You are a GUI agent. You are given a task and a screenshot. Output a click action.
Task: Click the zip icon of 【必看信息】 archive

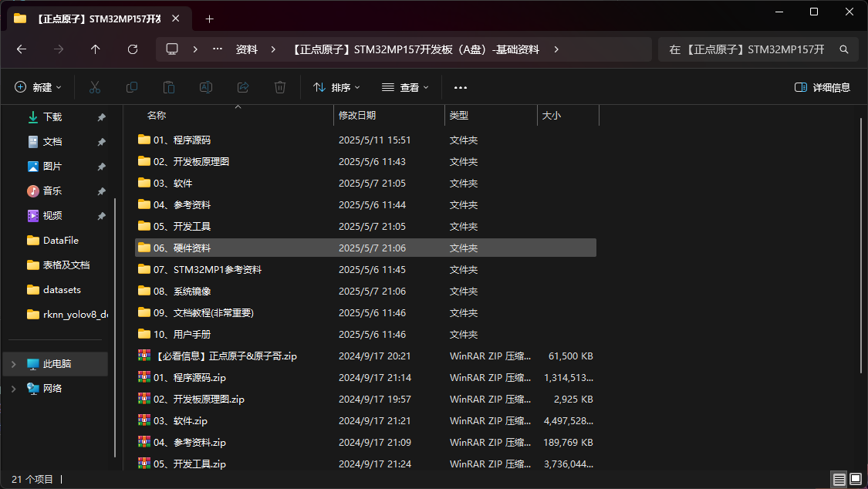144,355
